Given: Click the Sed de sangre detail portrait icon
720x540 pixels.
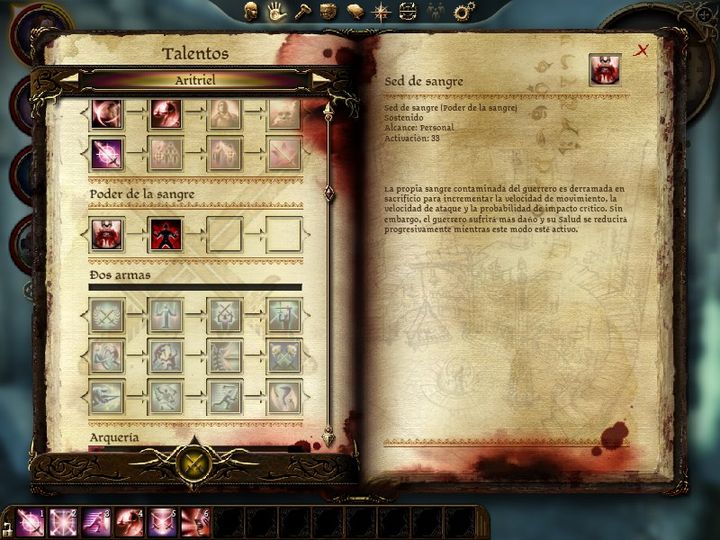Looking at the screenshot, I should 605,69.
